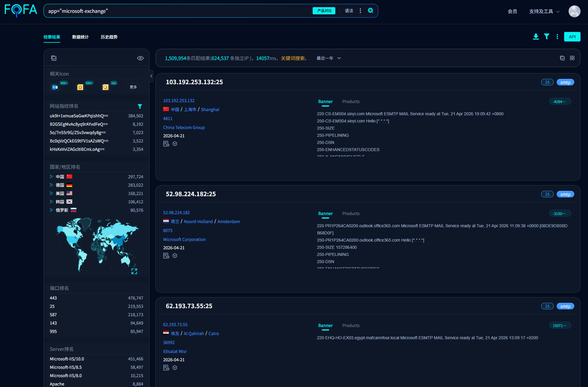588x387 pixels.
Task: Open Banner tab for 62.193.73.55
Action: click(325, 325)
